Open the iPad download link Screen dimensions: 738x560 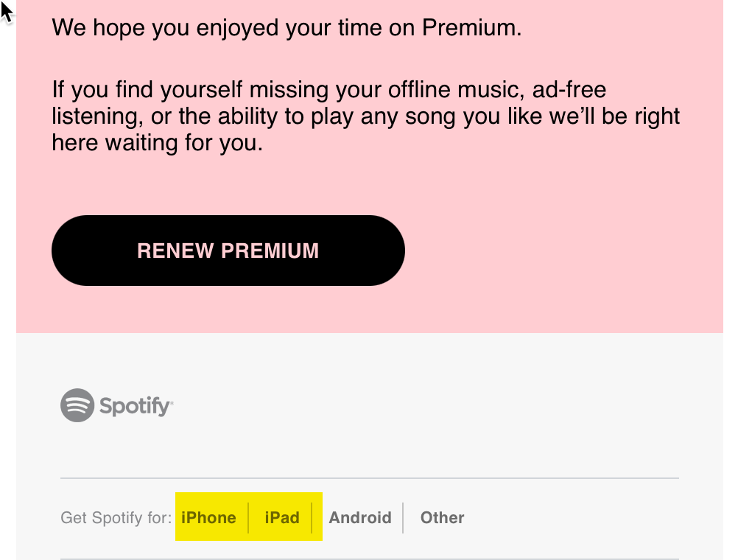282,517
